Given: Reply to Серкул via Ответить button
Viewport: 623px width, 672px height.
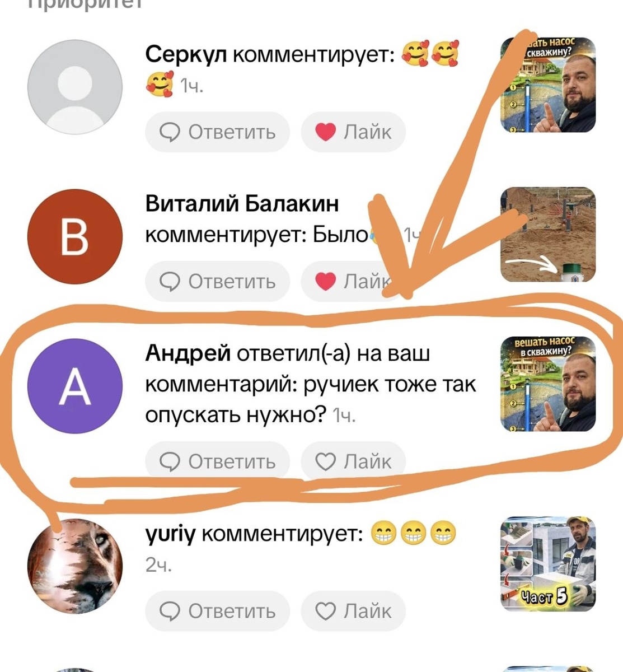Looking at the screenshot, I should pyautogui.click(x=218, y=132).
